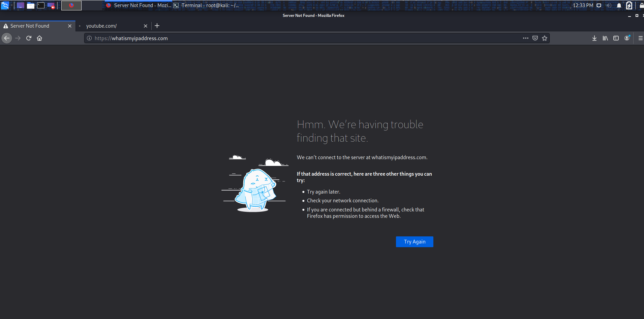Reload the current page
This screenshot has width=644, height=319.
(29, 38)
